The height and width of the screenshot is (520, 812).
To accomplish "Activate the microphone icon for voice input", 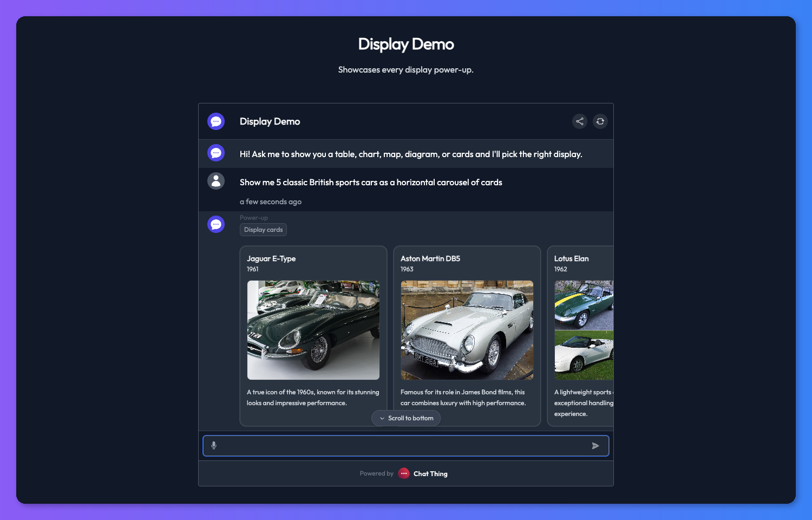I will [x=214, y=445].
